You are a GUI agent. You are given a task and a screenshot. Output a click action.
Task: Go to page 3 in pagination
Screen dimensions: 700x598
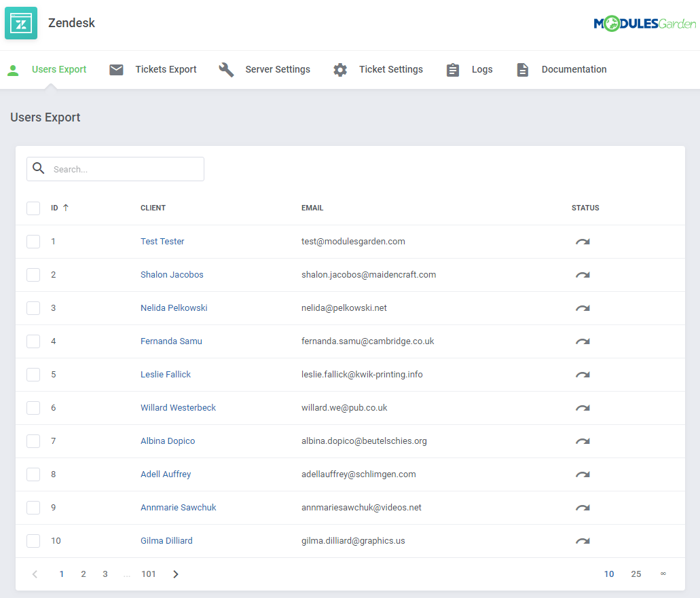coord(105,574)
